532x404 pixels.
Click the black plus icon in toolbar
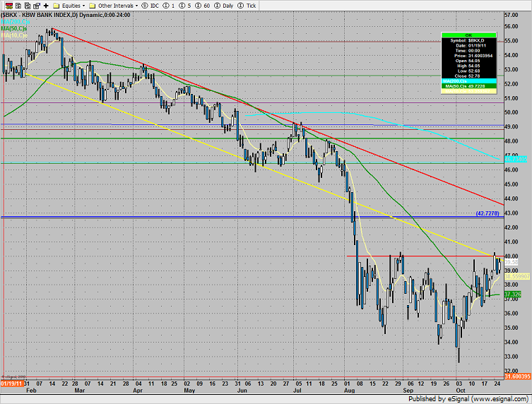[46, 6]
